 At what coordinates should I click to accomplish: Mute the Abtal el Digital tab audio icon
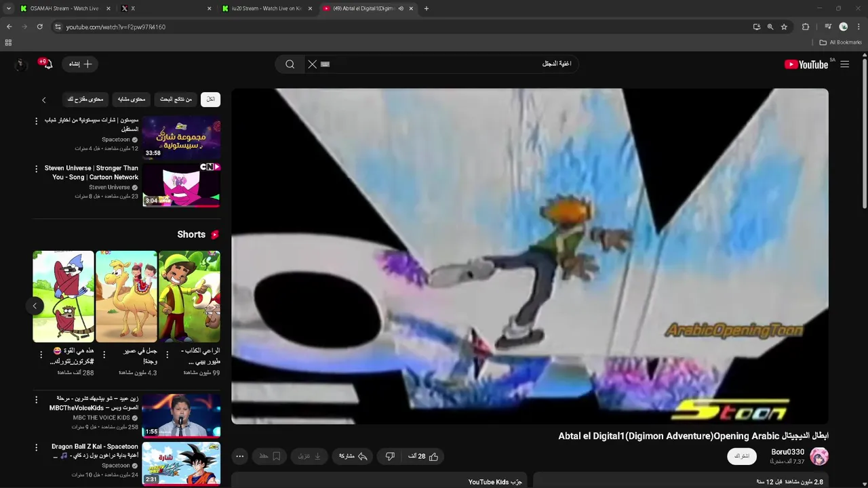401,9
